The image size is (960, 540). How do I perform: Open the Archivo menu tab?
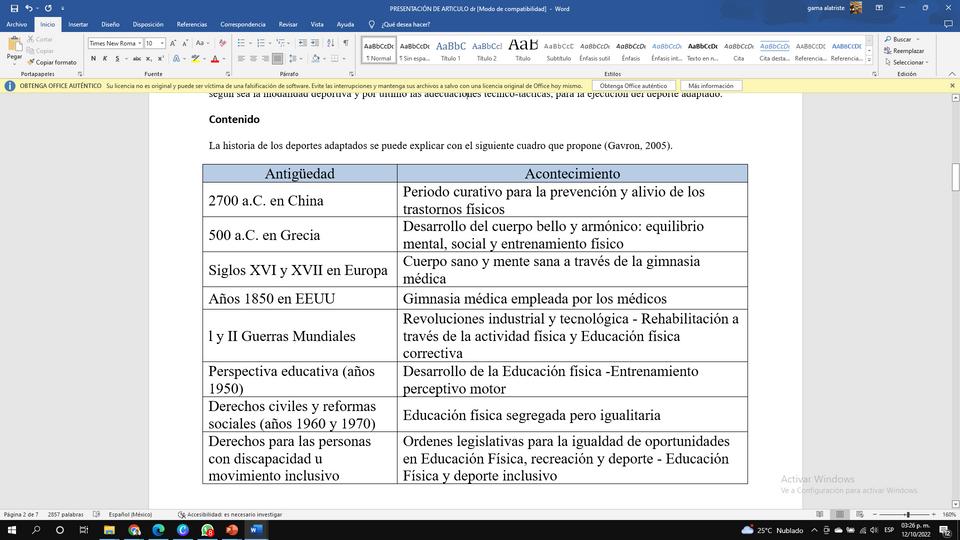pyautogui.click(x=17, y=24)
